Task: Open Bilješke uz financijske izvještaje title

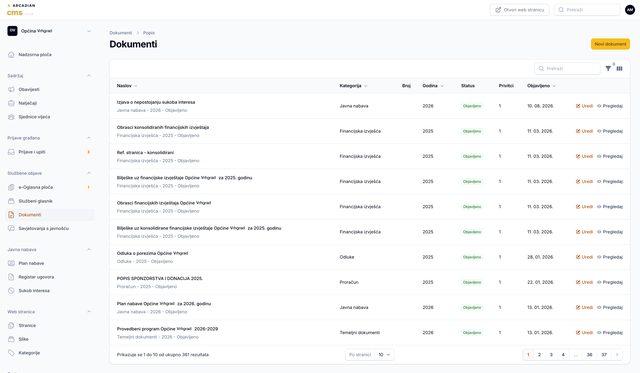Action: pos(184,178)
